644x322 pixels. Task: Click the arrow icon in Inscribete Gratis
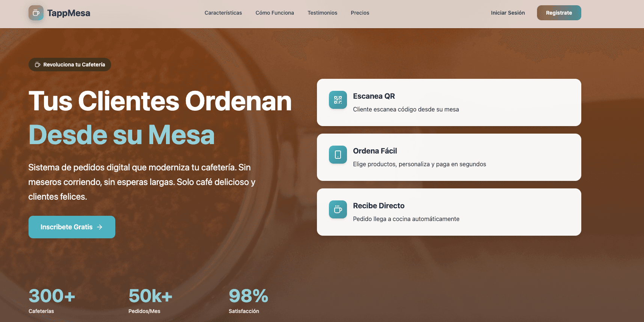(x=100, y=227)
